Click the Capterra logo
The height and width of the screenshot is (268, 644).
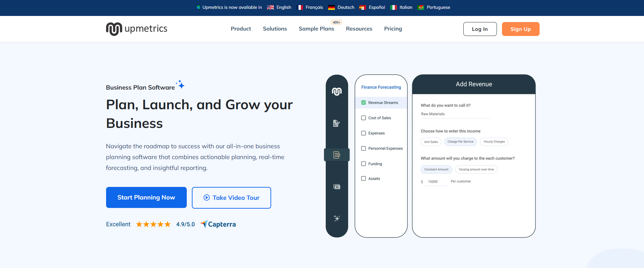tap(218, 224)
